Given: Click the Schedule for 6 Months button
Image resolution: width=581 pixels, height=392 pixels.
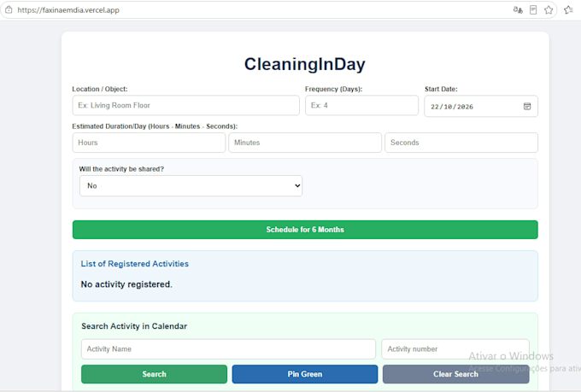Looking at the screenshot, I should (x=305, y=230).
